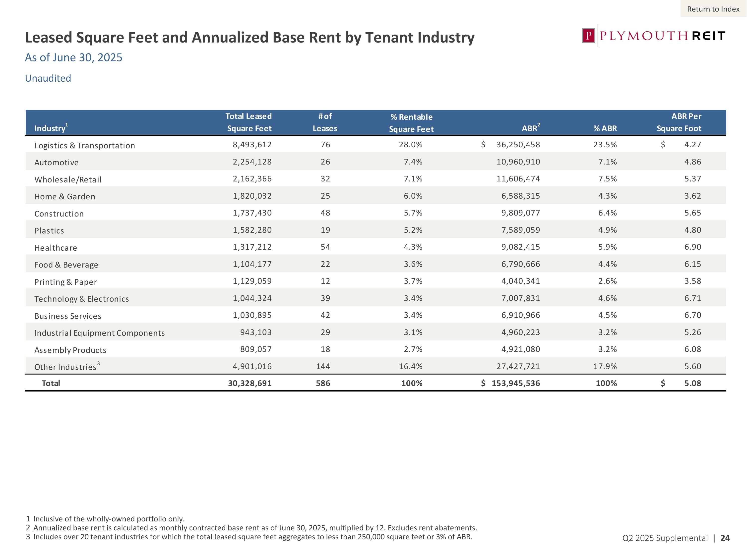Click the As of June 30, 2025 subtitle
Screen dimensions: 747x560
click(74, 57)
